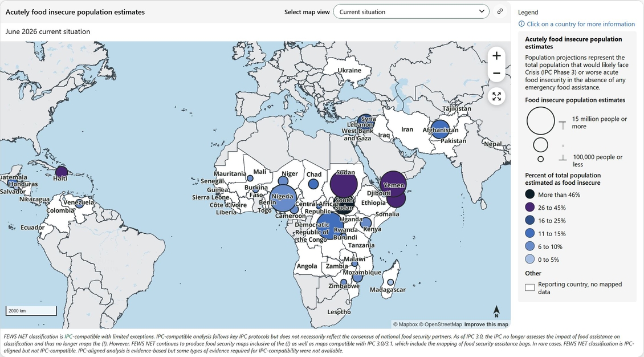The height and width of the screenshot is (357, 644).
Task: Click the 'June 2026 current situation' heading
Action: 48,31
